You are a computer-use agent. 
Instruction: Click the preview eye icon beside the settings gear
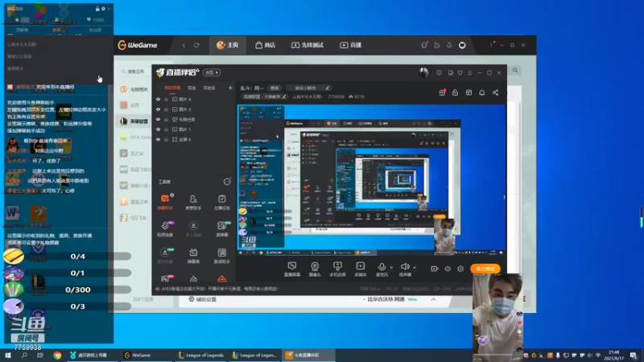coord(448,269)
